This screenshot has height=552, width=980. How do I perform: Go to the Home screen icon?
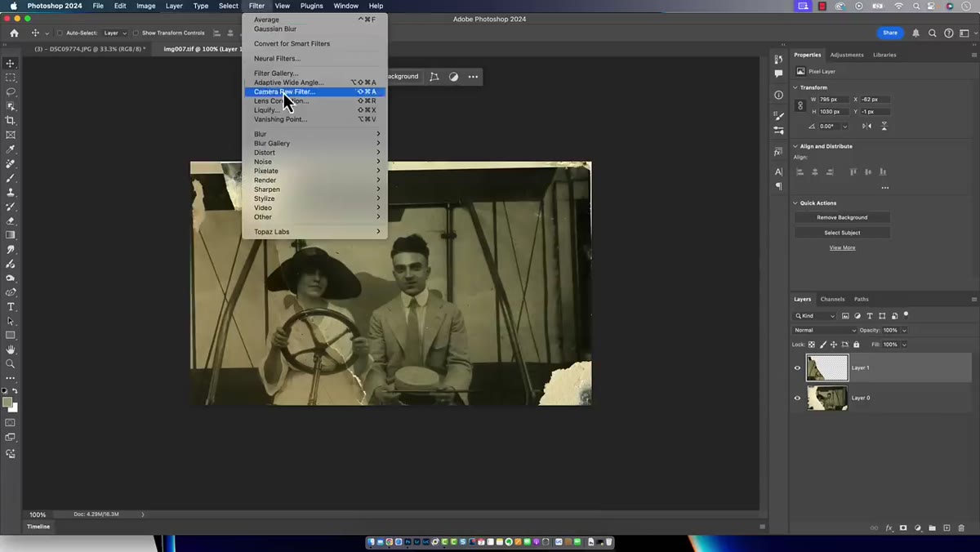[14, 33]
